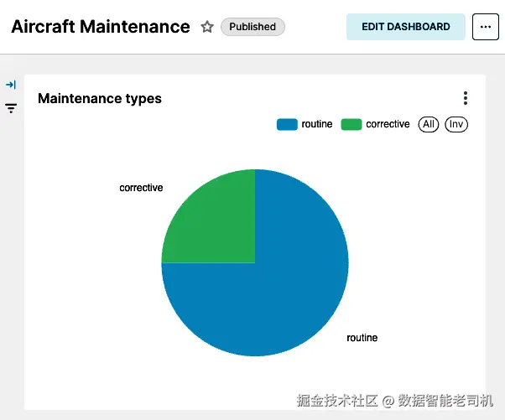Click the blue routine legend color swatch
This screenshot has height=420, width=505.
[x=287, y=125]
